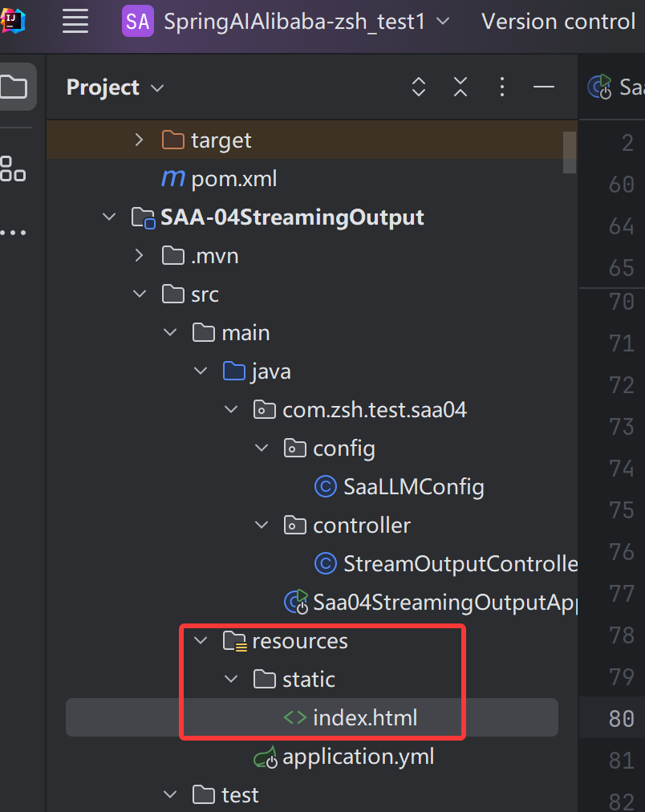645x812 pixels.
Task: Click the class icon of StreamOutputController
Action: 326,564
